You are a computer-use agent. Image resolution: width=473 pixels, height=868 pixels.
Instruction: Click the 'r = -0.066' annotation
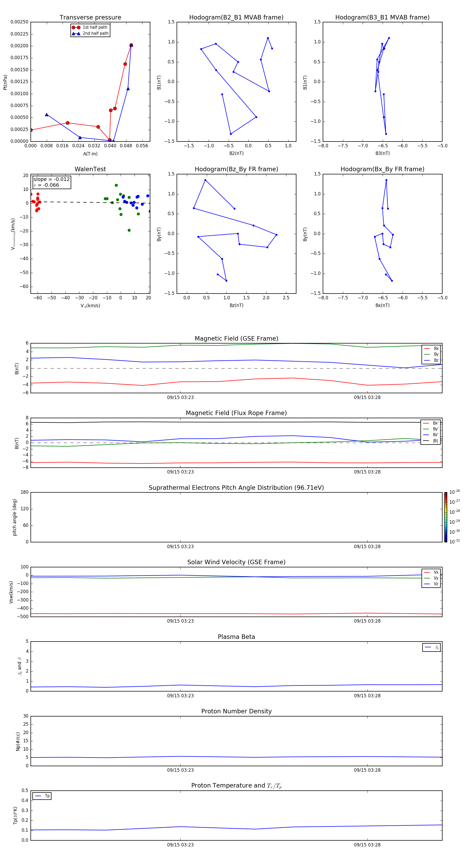point(47,185)
